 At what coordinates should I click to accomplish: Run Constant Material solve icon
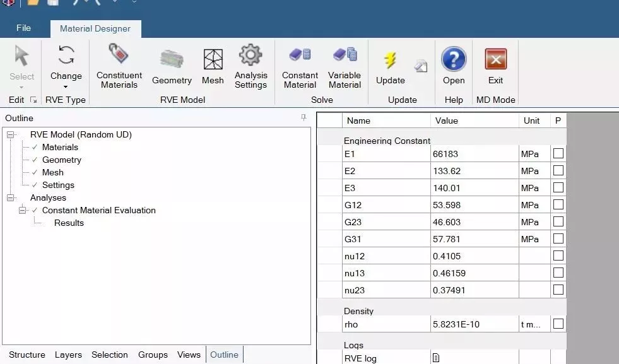click(300, 54)
